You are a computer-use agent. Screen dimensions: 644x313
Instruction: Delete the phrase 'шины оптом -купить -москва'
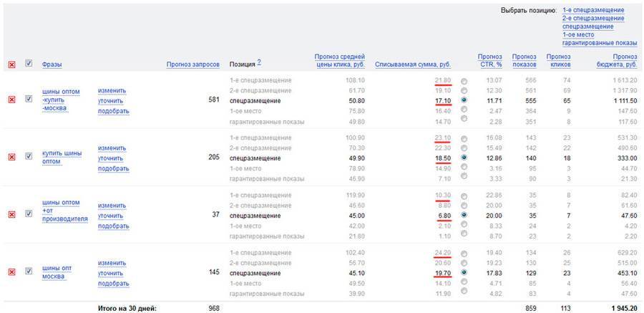[x=11, y=100]
